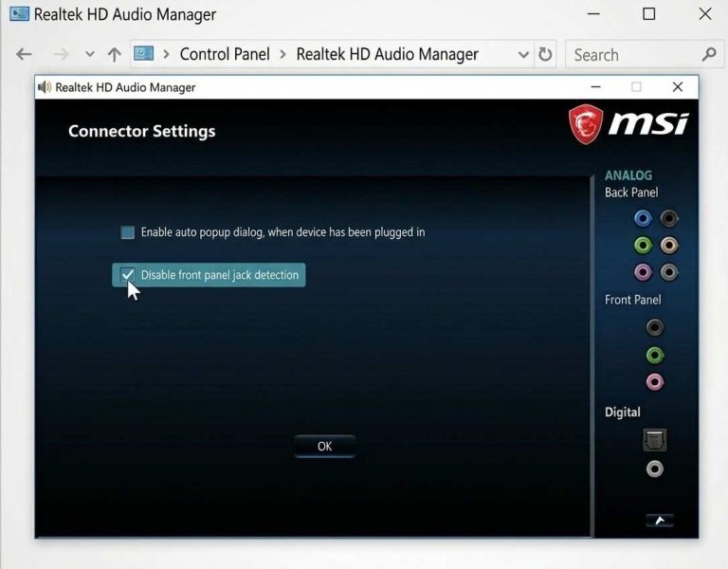Click the speaker icon in Realtek title bar

click(45, 87)
